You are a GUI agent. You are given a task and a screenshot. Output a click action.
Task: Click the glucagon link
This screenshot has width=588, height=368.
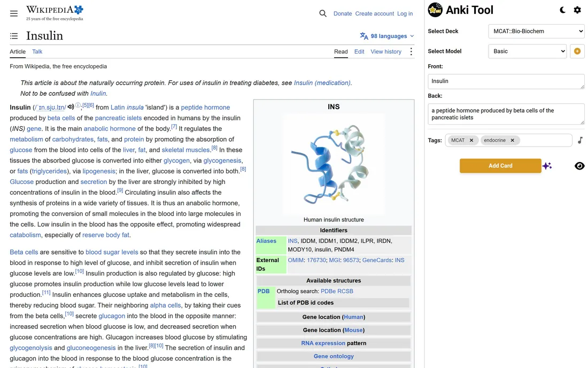112,316
